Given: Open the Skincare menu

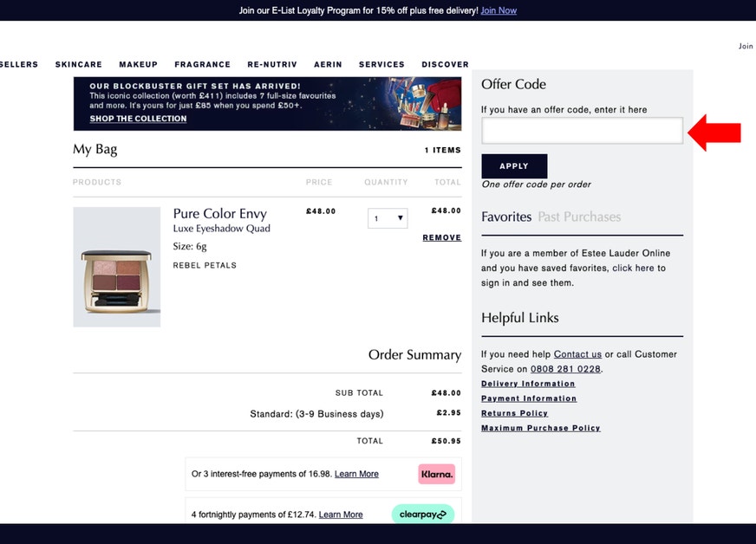Looking at the screenshot, I should point(79,65).
